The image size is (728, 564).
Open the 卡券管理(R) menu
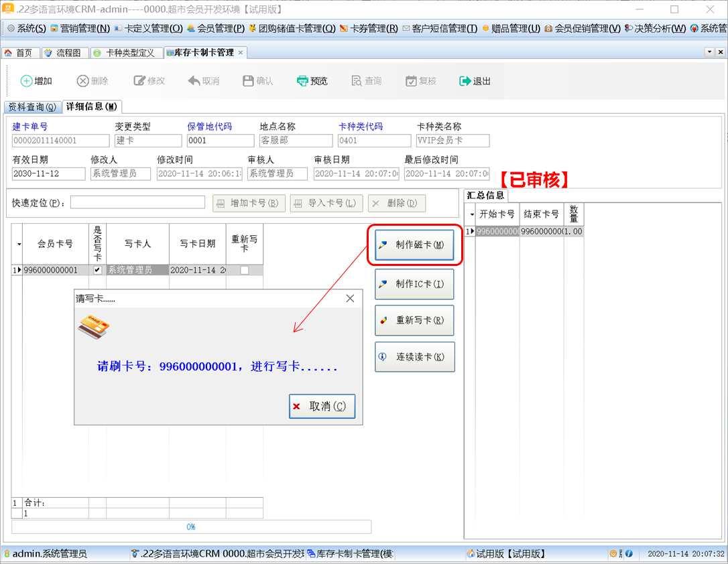point(369,28)
